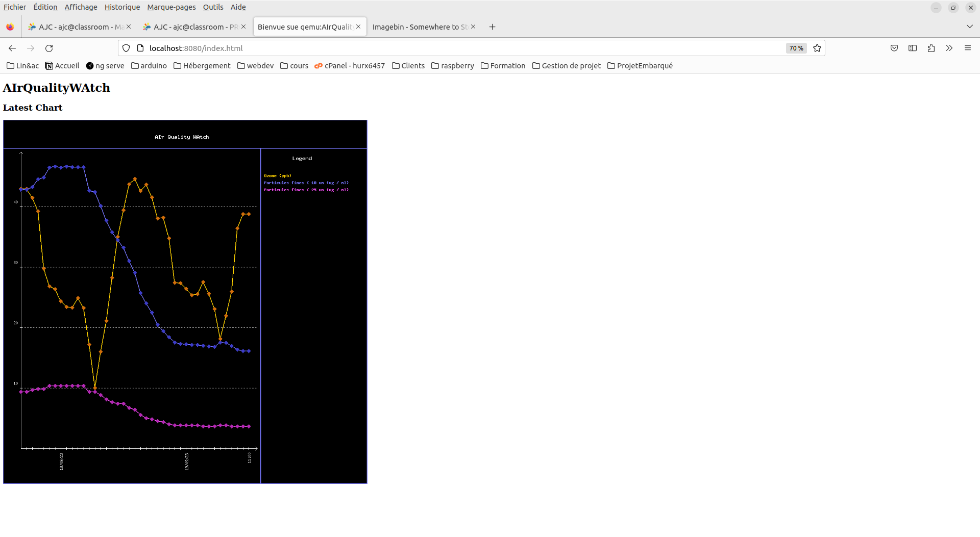Save page to Pocket
Screen dimensions: 980x537
coord(894,48)
